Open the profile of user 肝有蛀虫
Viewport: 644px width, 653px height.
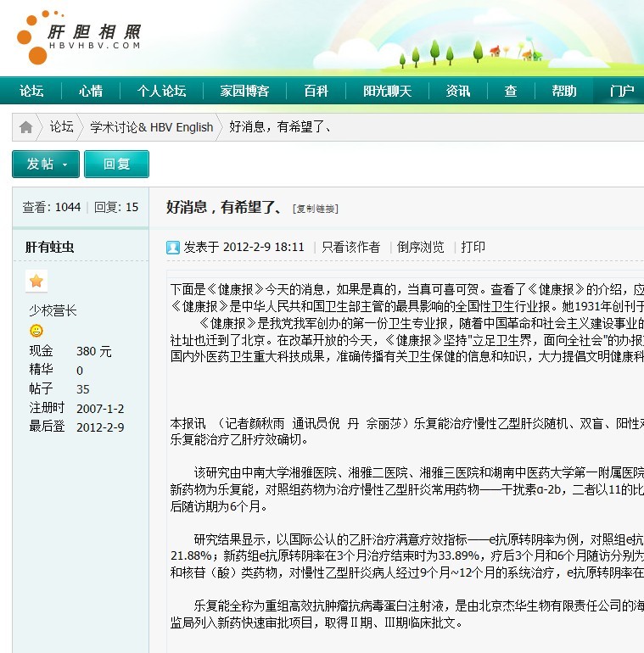coord(49,247)
